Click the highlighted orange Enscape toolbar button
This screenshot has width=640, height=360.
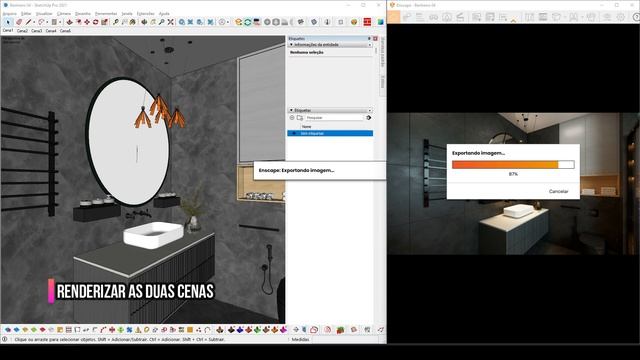[x=393, y=17]
